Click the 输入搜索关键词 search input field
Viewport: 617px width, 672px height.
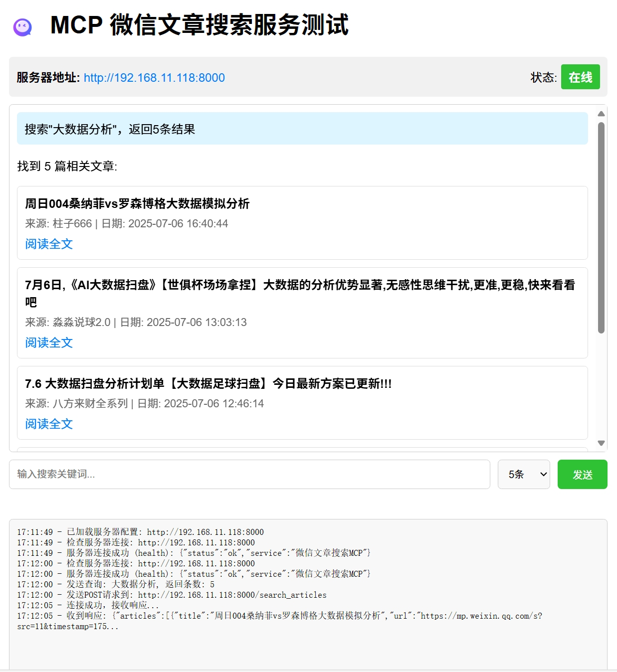pos(249,474)
